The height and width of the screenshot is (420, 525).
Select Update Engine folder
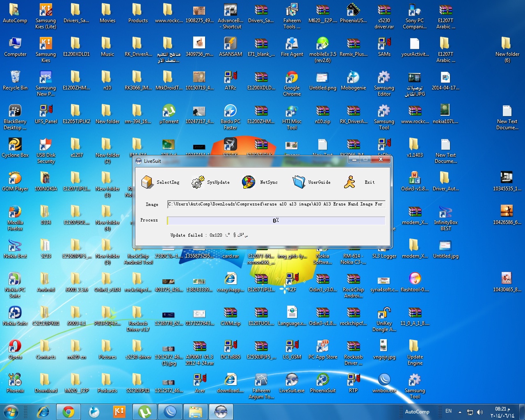[x=415, y=353]
